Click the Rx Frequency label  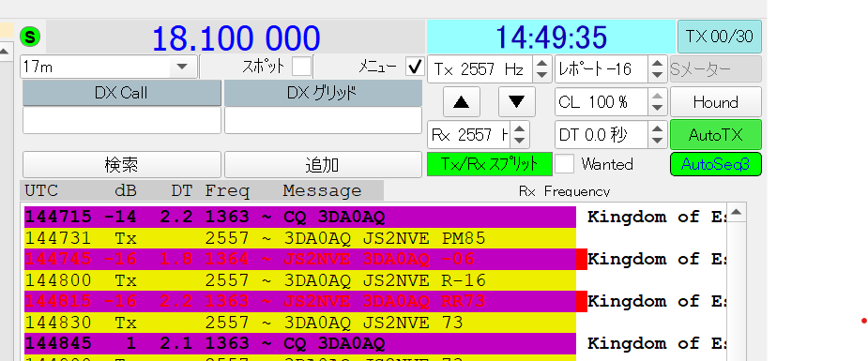pyautogui.click(x=564, y=190)
